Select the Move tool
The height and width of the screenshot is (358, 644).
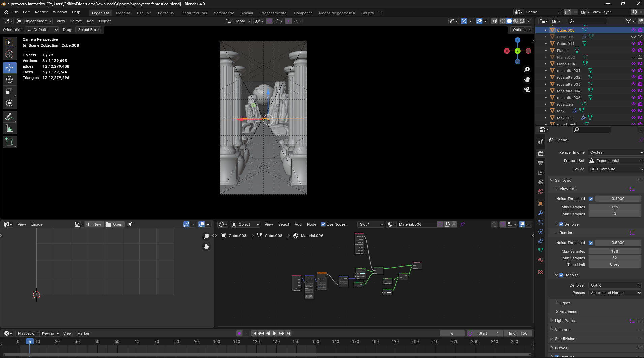9,68
